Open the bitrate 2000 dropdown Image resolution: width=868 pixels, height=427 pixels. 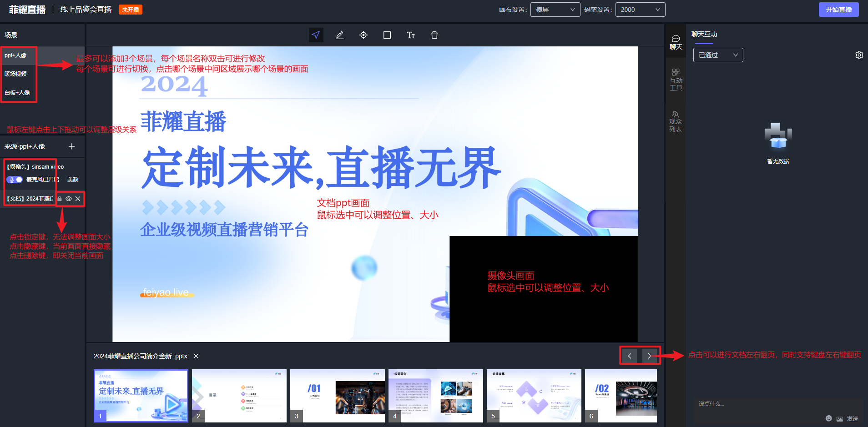[x=640, y=10]
